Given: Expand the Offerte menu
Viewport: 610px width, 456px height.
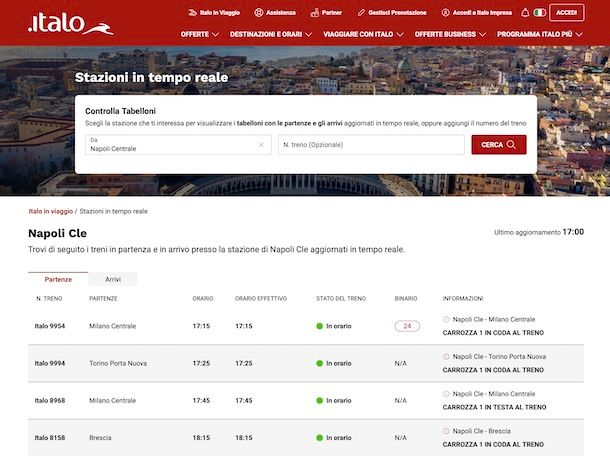Looking at the screenshot, I should tap(200, 34).
